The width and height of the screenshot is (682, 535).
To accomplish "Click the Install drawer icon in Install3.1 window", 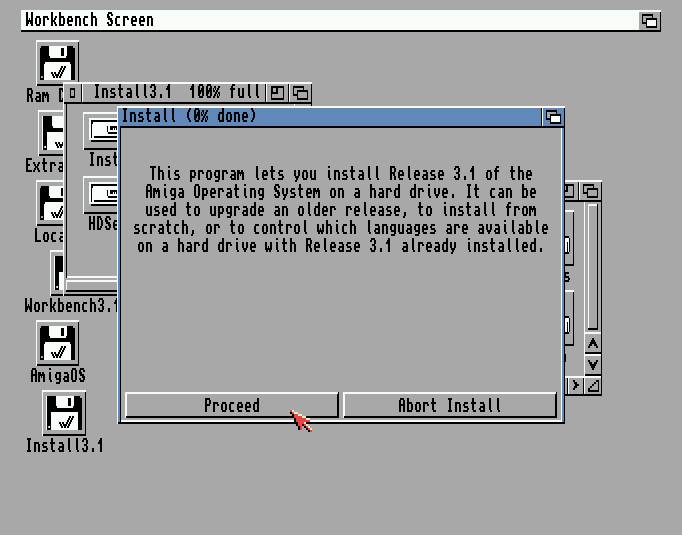I will tap(102, 132).
